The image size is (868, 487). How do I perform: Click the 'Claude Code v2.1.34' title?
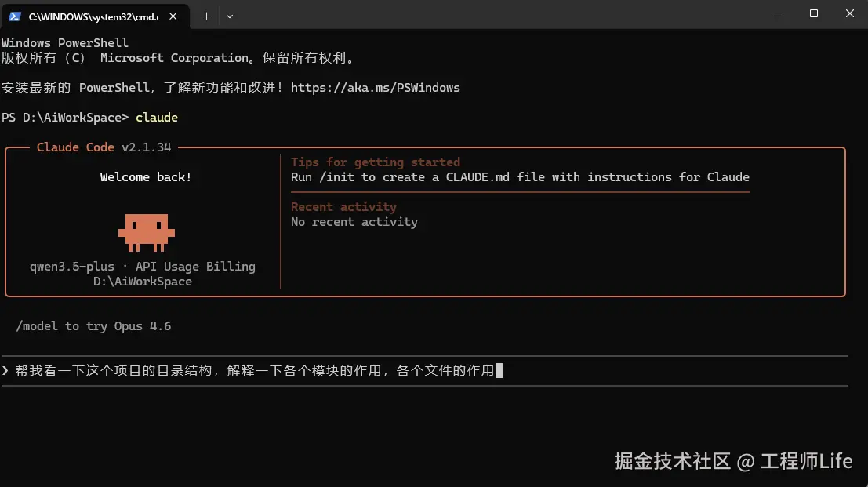[x=104, y=147]
